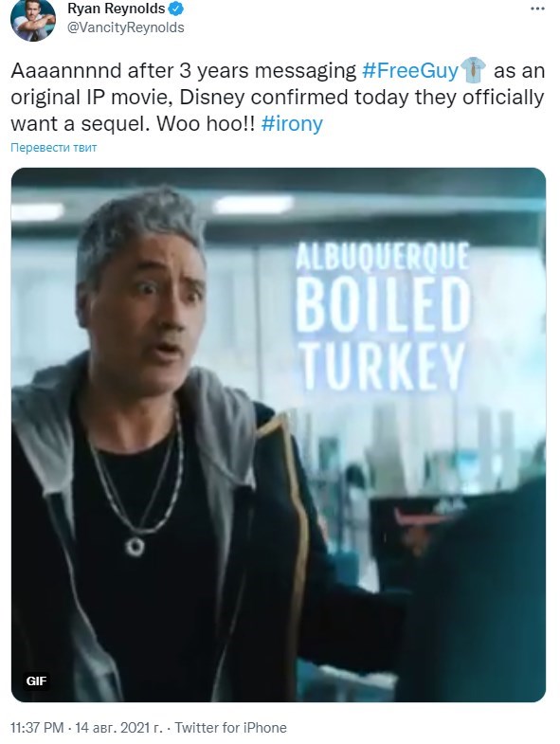Open Ryan Reynolds' profile avatar picture

coord(33,20)
